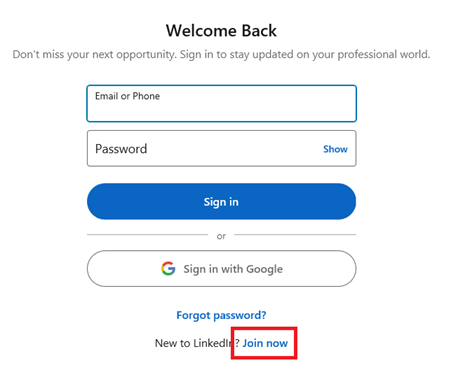The image size is (451, 370).
Task: Select the Password placeholder label
Action: point(121,149)
